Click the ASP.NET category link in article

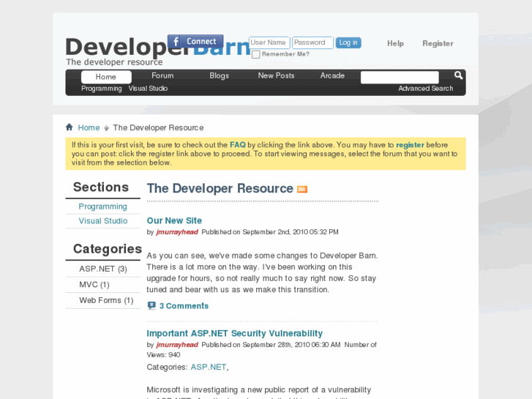(x=209, y=367)
